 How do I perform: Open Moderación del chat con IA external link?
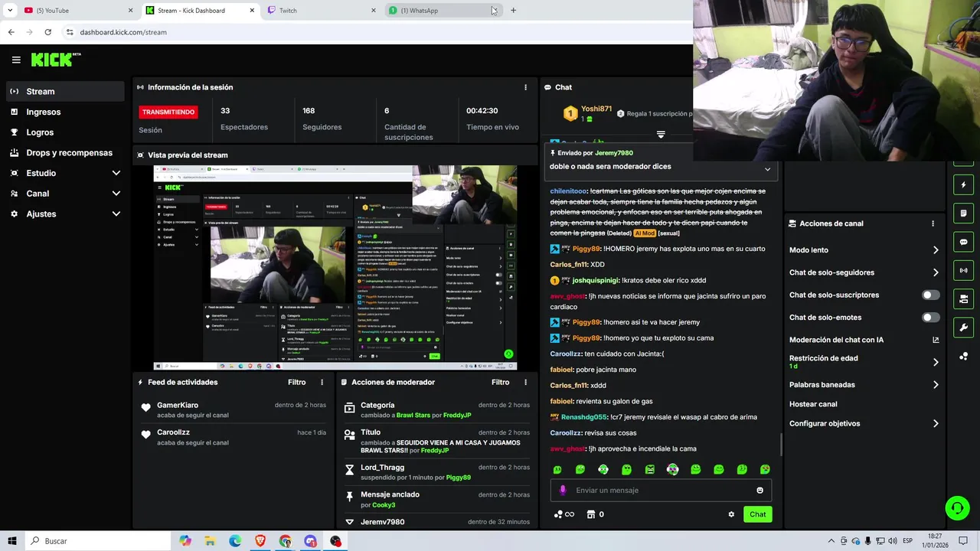tap(936, 340)
